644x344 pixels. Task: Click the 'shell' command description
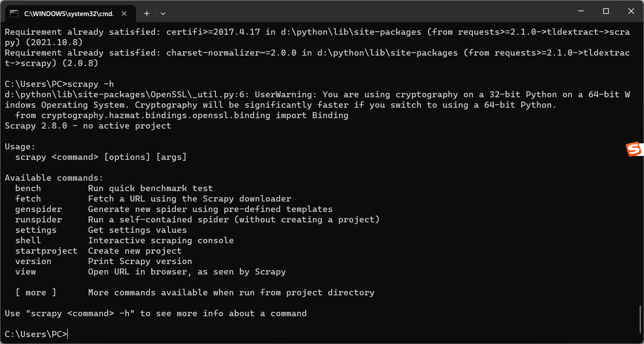point(161,240)
